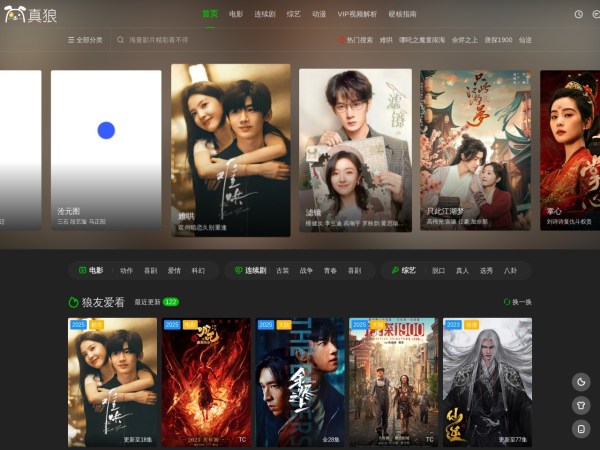The width and height of the screenshot is (600, 450).
Task: Open the theme skin shirt button
Action: coord(581,405)
